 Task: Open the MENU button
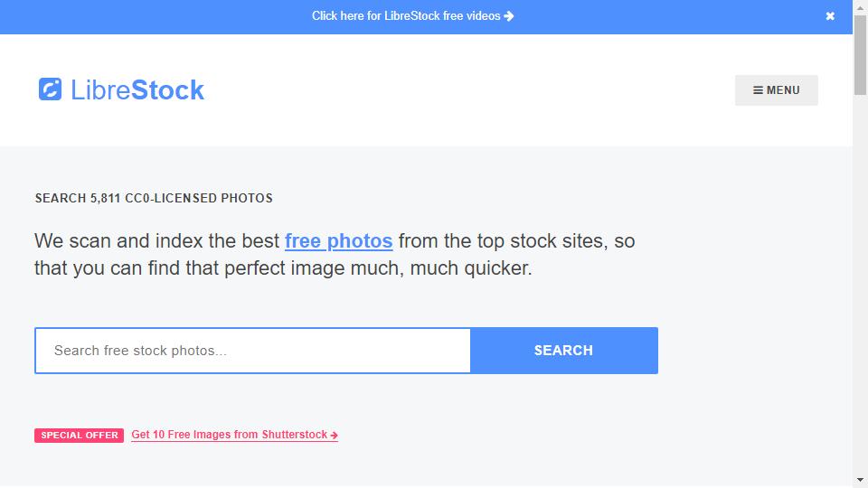pos(776,90)
